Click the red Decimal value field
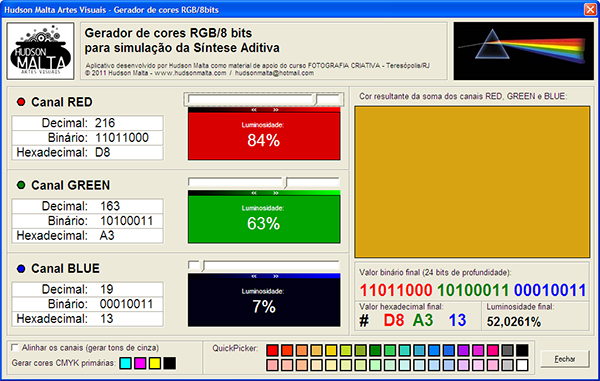 tap(88, 123)
